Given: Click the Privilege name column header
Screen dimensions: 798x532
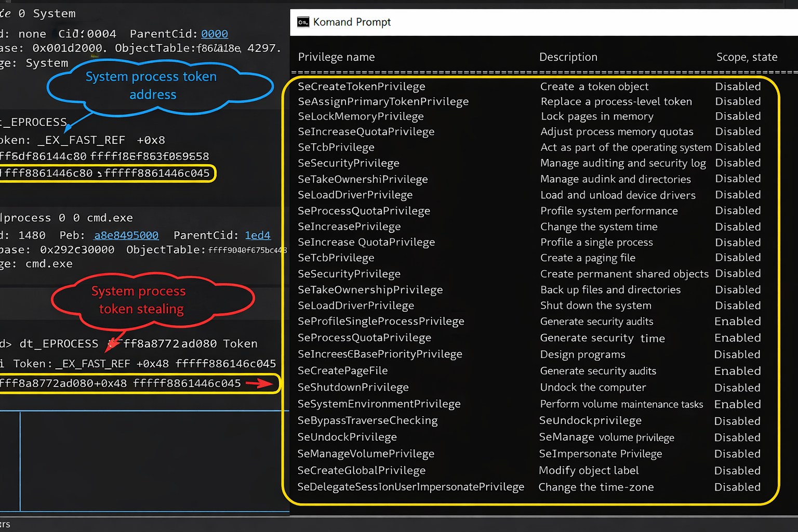Looking at the screenshot, I should tap(336, 57).
